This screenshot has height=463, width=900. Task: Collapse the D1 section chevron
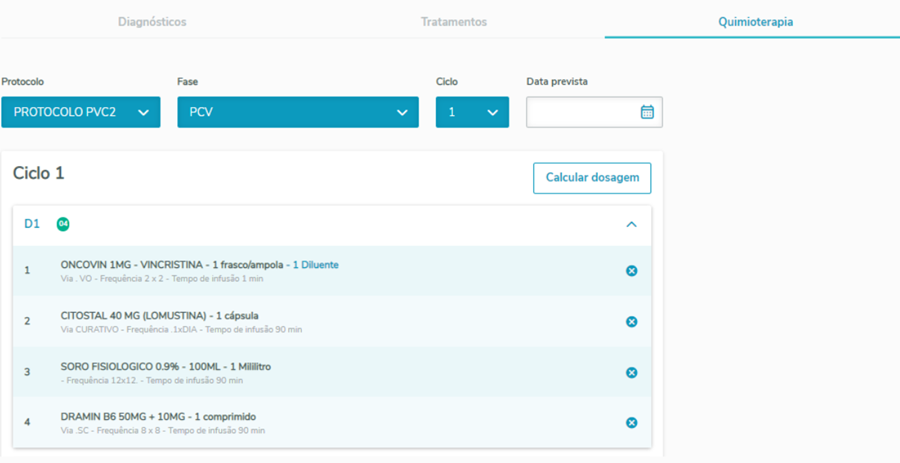[631, 224]
